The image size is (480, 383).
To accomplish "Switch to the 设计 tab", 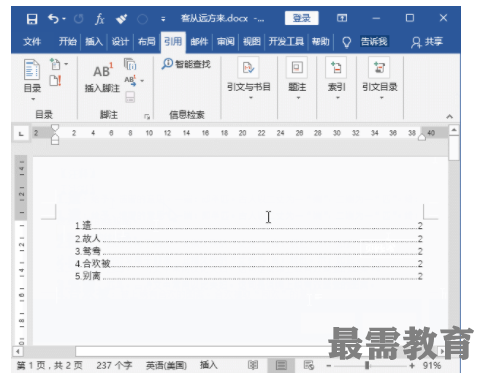I will coord(120,42).
